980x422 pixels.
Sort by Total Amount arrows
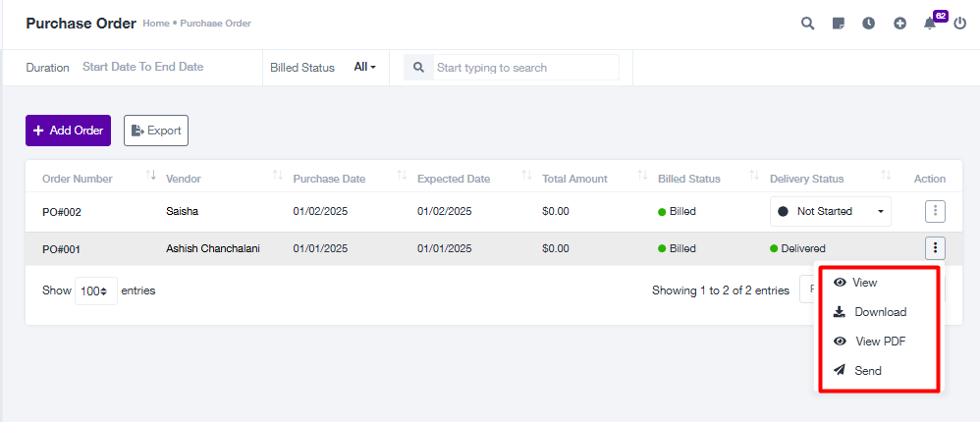coord(642,176)
